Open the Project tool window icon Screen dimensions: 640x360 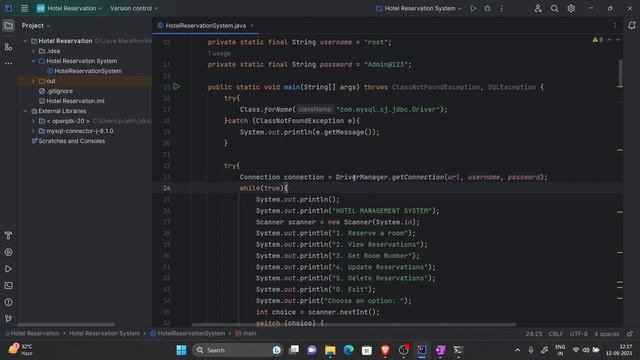tap(8, 26)
